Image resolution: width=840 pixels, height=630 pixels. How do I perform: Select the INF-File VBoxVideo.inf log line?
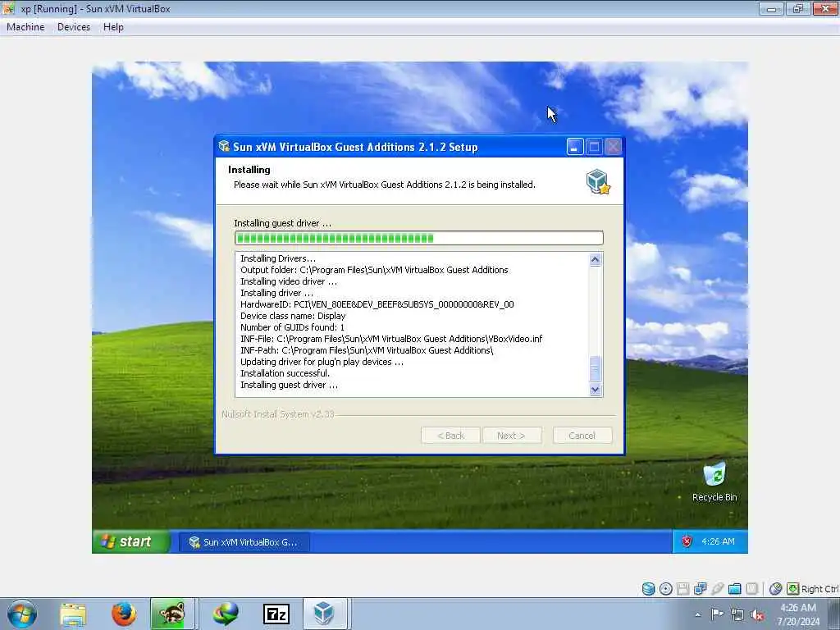391,339
